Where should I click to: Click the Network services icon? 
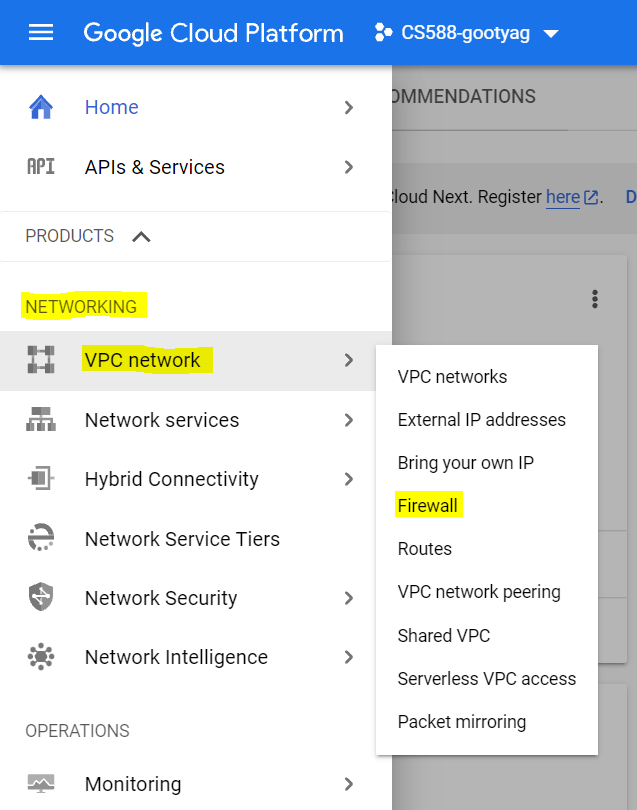click(41, 419)
